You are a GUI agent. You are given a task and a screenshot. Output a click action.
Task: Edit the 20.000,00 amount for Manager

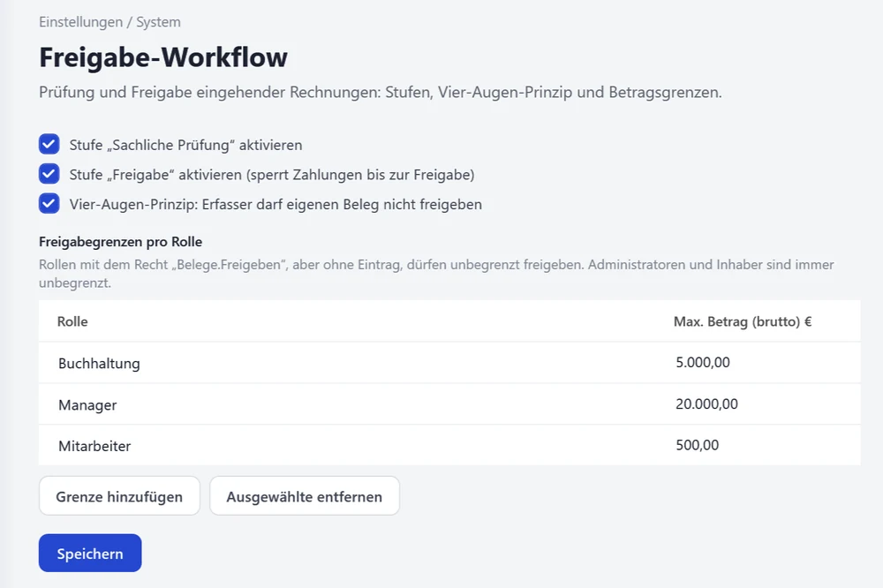[706, 403]
